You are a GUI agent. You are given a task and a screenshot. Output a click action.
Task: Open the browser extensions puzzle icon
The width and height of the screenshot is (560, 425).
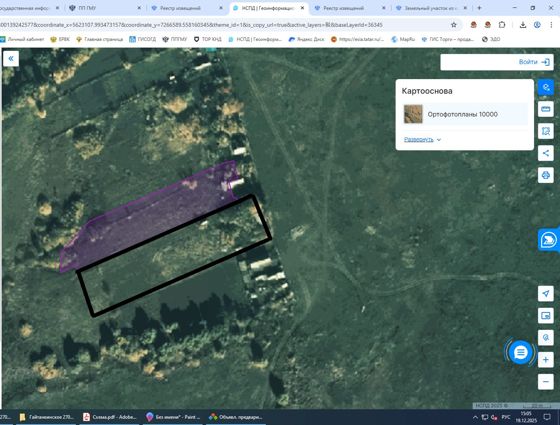(x=502, y=25)
